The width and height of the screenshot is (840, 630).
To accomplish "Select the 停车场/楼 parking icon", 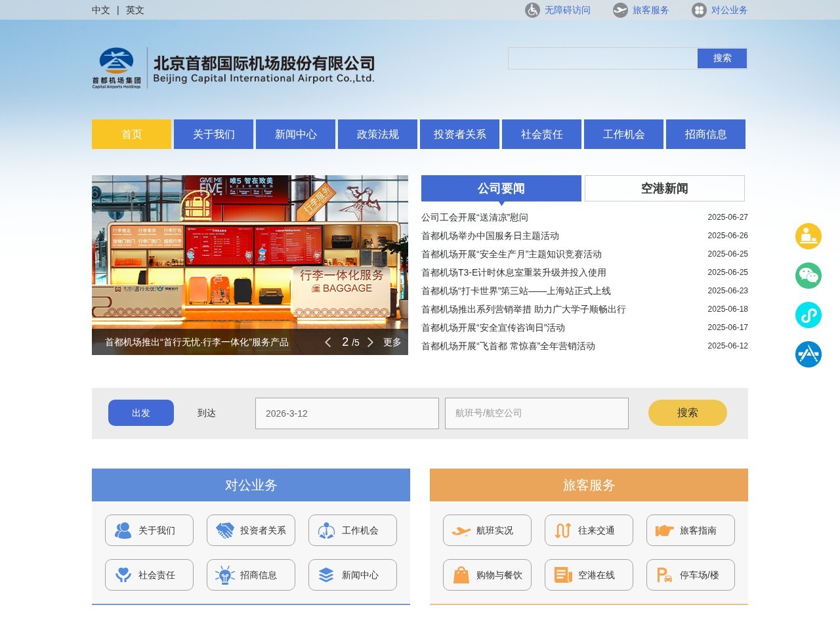I will [690, 575].
